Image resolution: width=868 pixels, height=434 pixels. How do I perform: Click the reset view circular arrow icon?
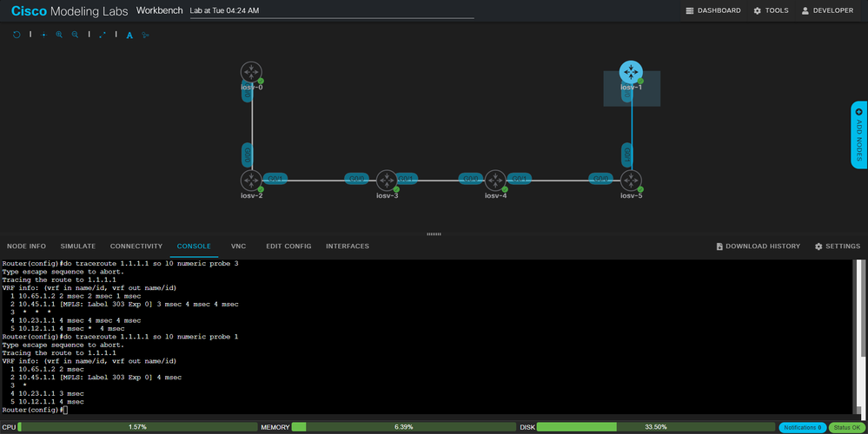click(x=17, y=35)
